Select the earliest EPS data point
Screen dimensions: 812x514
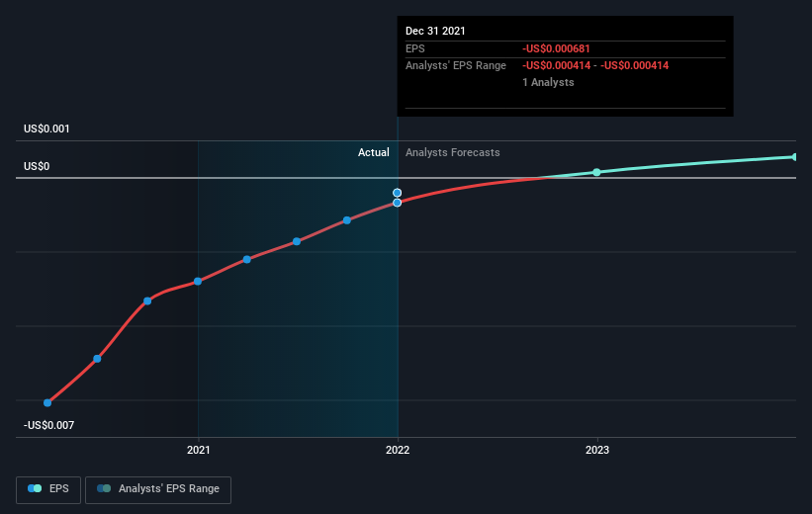(47, 402)
